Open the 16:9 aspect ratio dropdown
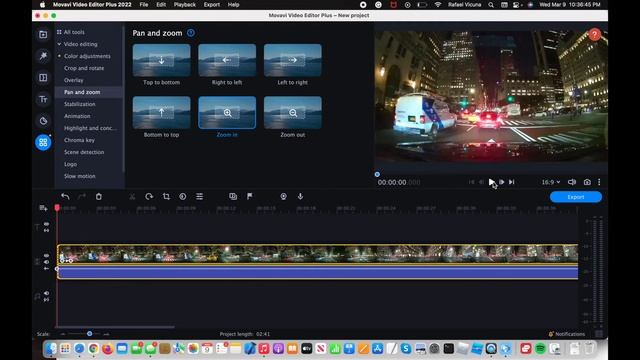 click(551, 182)
